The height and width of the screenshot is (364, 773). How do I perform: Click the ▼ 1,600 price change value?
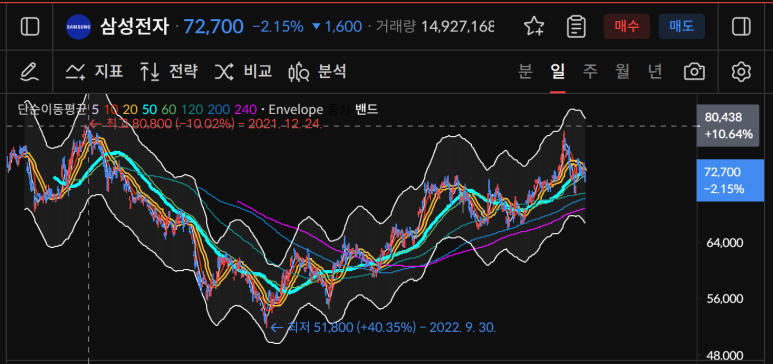337,27
